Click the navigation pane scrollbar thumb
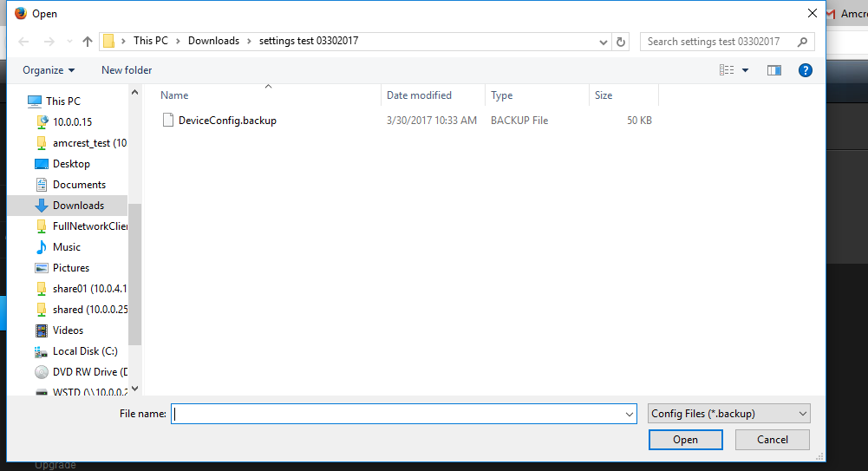868x471 pixels. [134, 274]
